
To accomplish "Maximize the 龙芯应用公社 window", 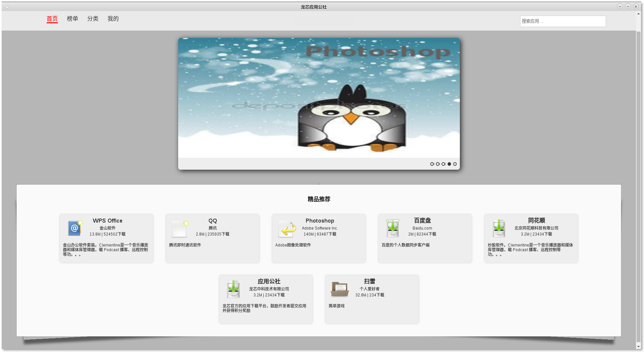I will point(628,6).
